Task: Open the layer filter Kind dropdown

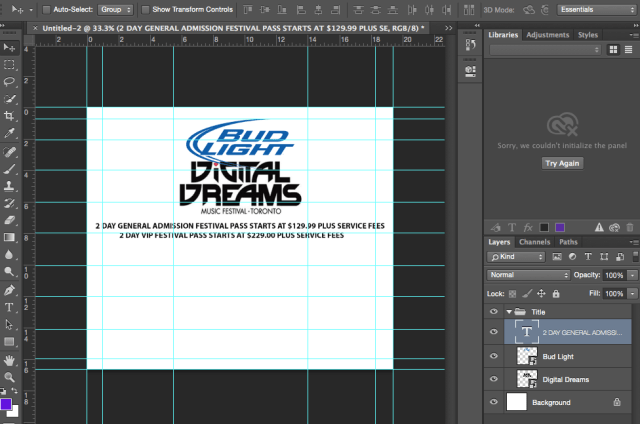Action: 516,257
